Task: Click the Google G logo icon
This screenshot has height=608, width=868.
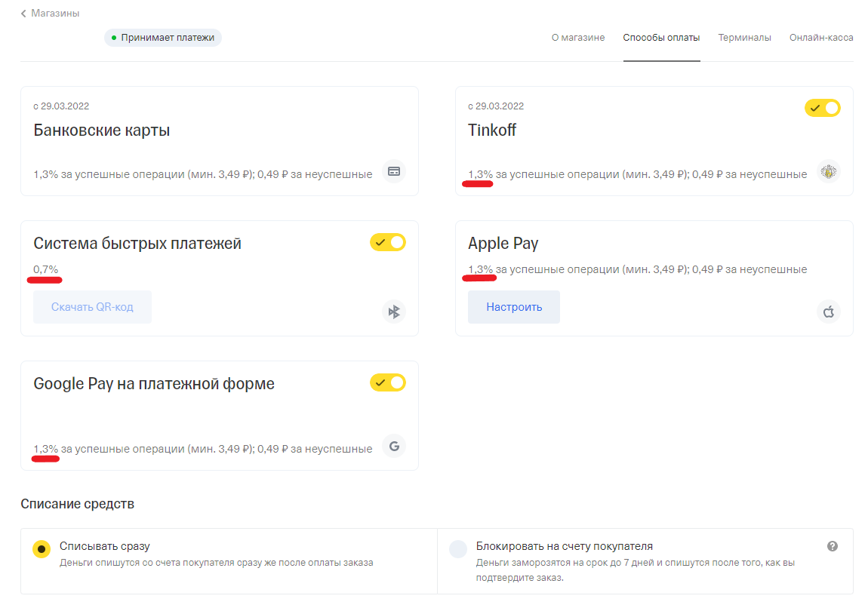Action: click(x=393, y=446)
